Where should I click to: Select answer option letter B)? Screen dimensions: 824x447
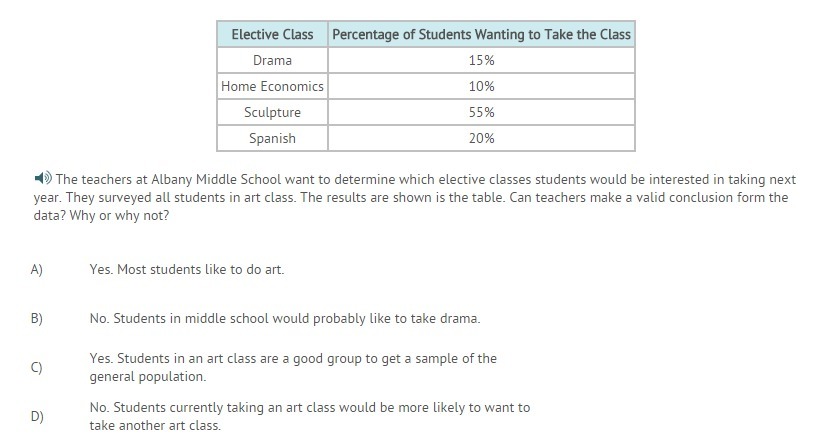37,319
